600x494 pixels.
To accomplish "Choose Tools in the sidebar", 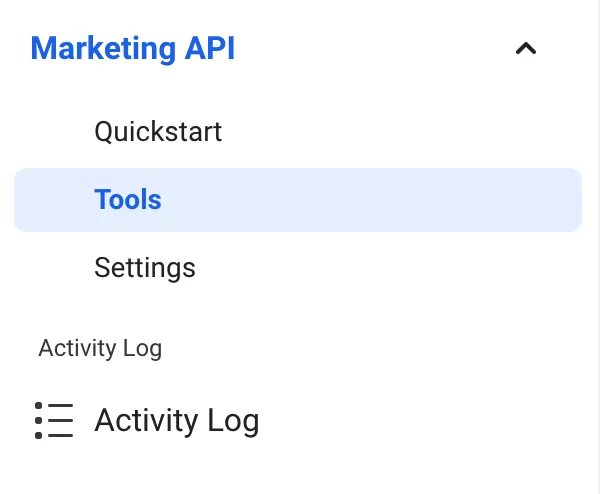I will tap(298, 200).
